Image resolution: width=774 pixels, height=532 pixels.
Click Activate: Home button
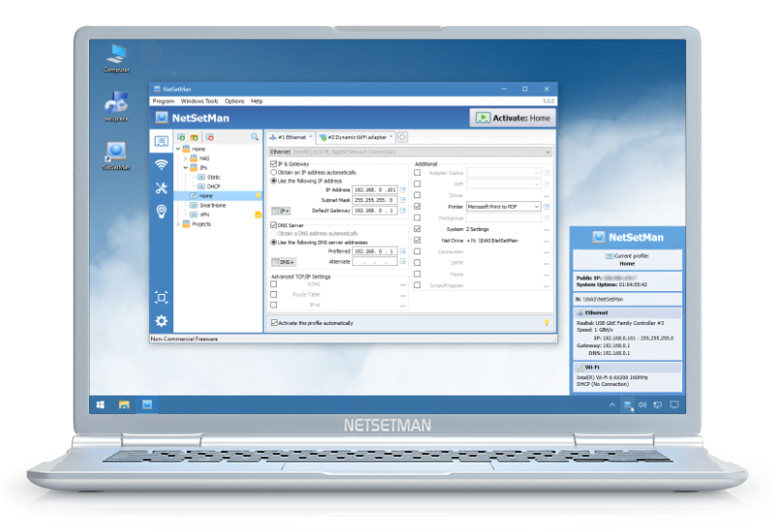point(513,118)
